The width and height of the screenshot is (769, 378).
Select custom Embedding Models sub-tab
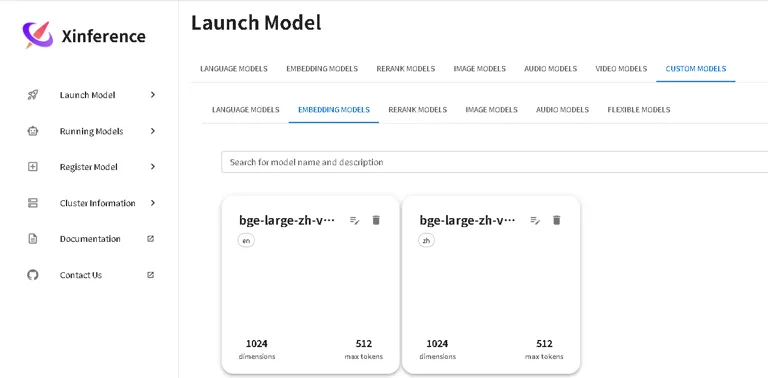(x=334, y=110)
